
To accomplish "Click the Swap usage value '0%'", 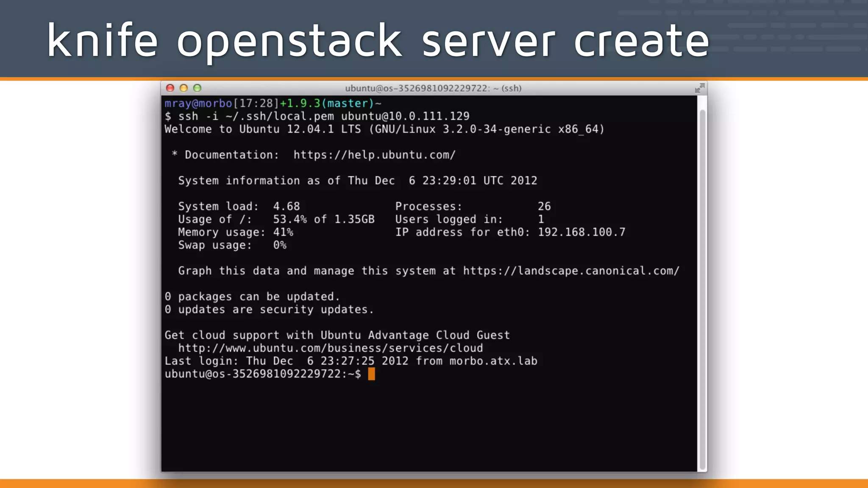I will (280, 245).
